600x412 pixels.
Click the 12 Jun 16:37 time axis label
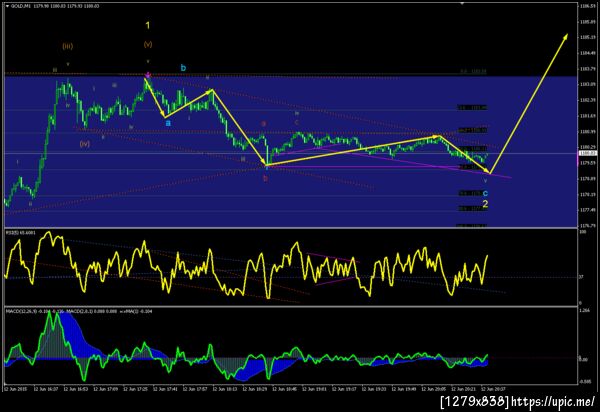(x=46, y=389)
